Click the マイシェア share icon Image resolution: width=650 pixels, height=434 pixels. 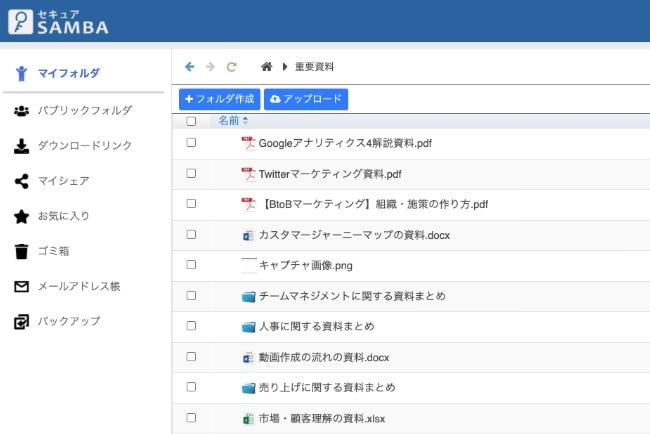[x=22, y=181]
